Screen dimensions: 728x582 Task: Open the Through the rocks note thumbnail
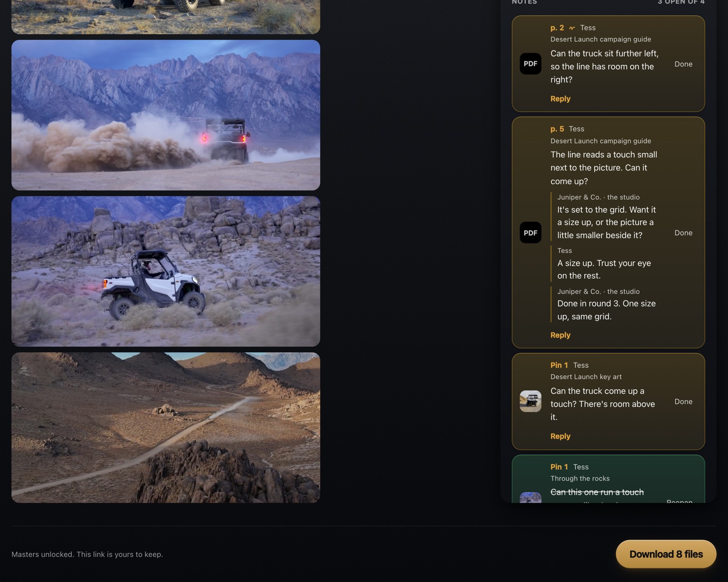531,497
